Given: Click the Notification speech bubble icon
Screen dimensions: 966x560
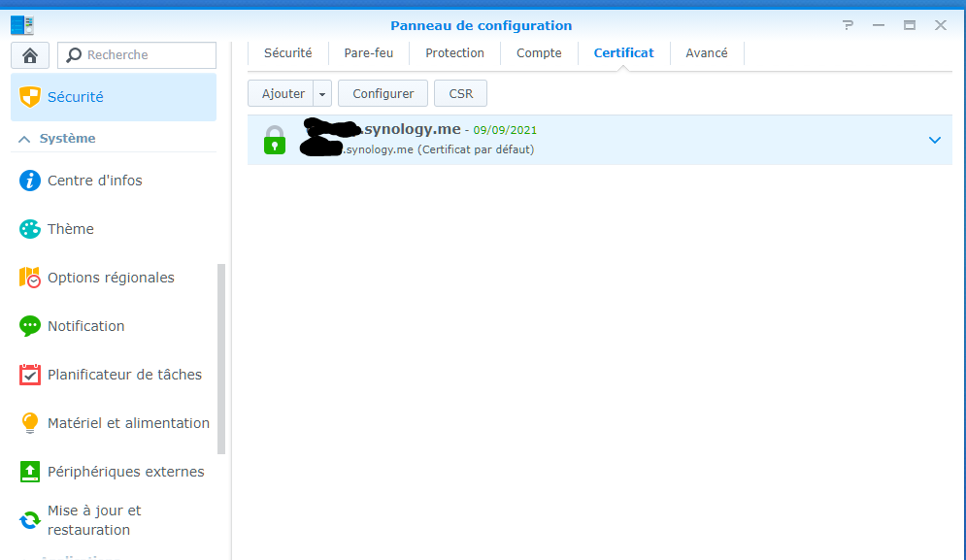Looking at the screenshot, I should 29,326.
